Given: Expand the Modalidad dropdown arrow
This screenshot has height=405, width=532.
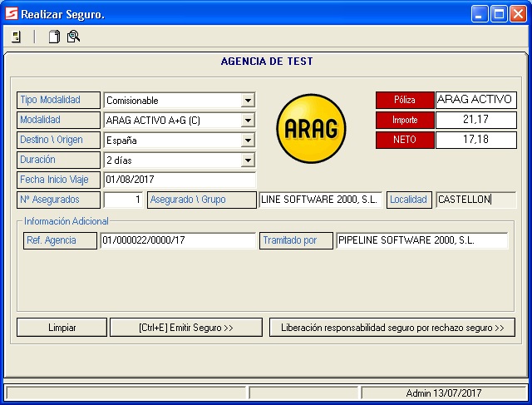Looking at the screenshot, I should 248,121.
